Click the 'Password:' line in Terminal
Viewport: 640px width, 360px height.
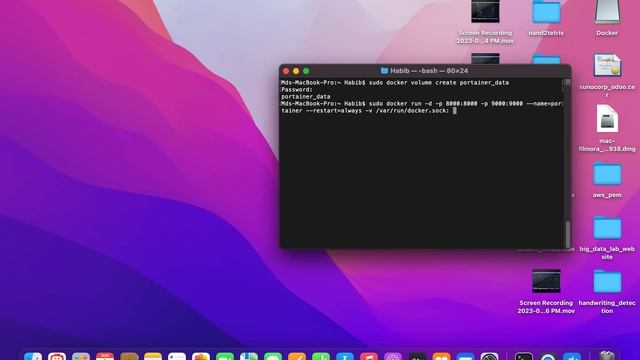tap(297, 89)
